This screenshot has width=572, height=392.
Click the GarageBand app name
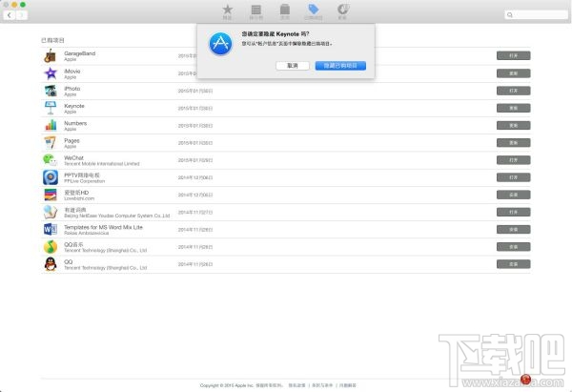79,53
